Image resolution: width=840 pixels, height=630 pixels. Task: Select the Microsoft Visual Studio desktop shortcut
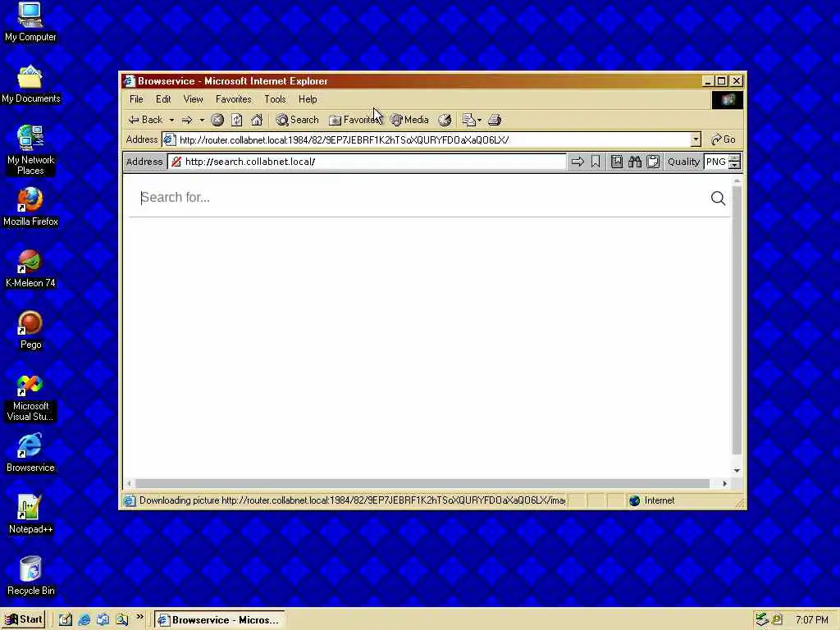[x=30, y=398]
